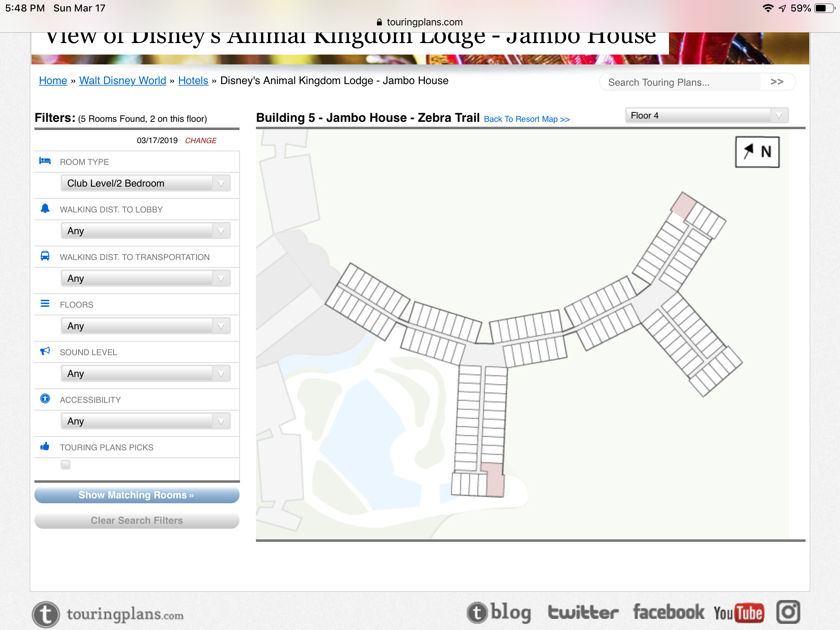The height and width of the screenshot is (630, 840).
Task: Select the highlighted pink room at top of map
Action: coord(683,205)
